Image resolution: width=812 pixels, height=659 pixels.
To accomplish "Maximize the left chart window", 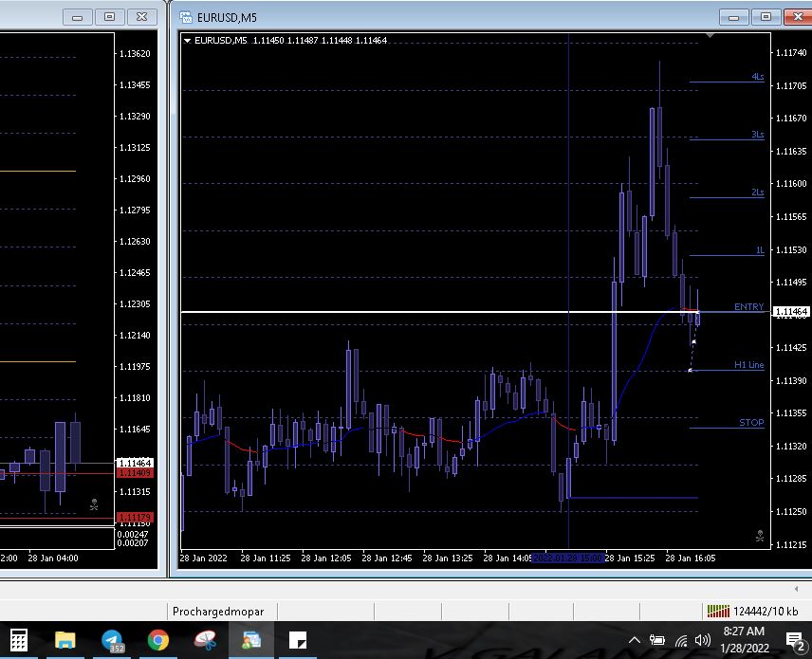I will point(110,17).
